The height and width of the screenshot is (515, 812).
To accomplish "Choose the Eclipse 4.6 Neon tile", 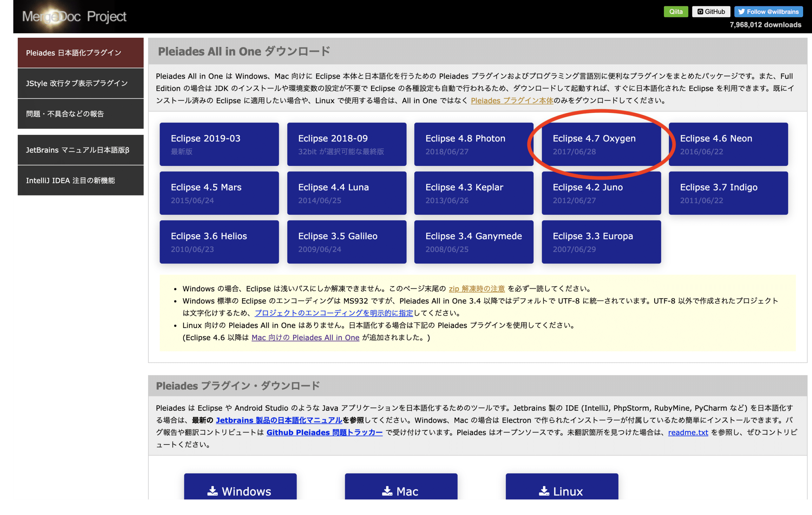I will coord(728,144).
